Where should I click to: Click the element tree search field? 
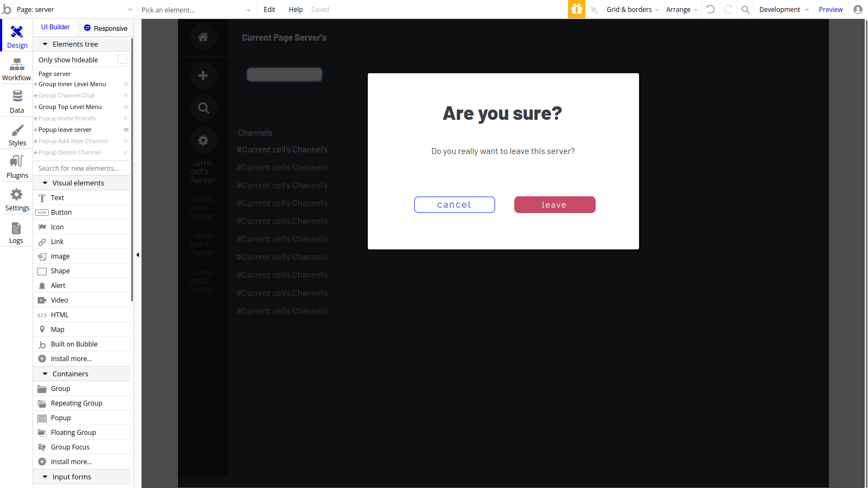[x=81, y=168]
